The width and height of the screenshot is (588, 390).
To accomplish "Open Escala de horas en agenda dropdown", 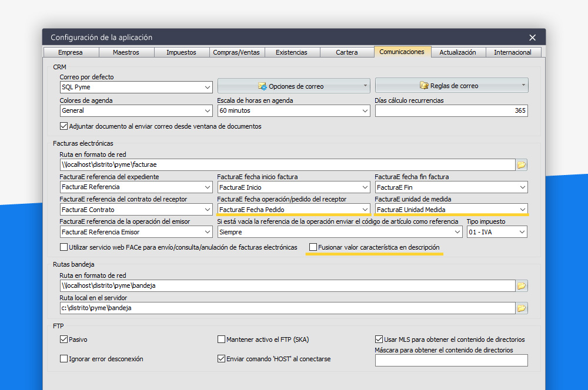I will click(365, 110).
